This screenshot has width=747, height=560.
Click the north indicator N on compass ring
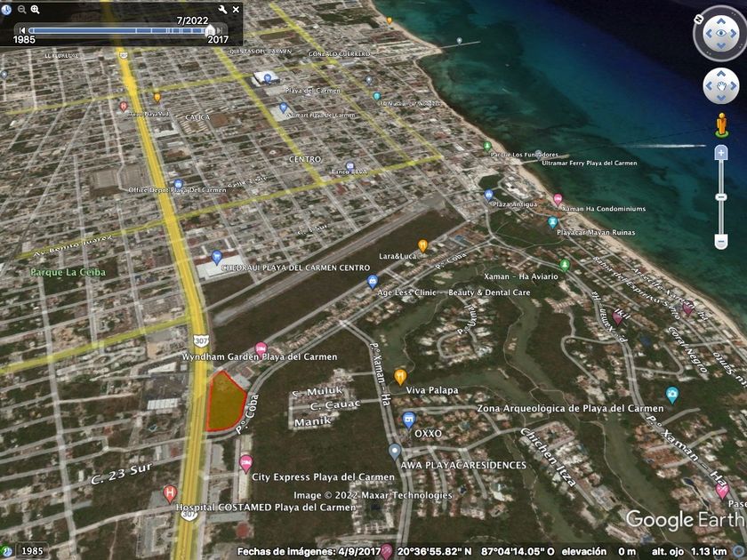[699, 19]
